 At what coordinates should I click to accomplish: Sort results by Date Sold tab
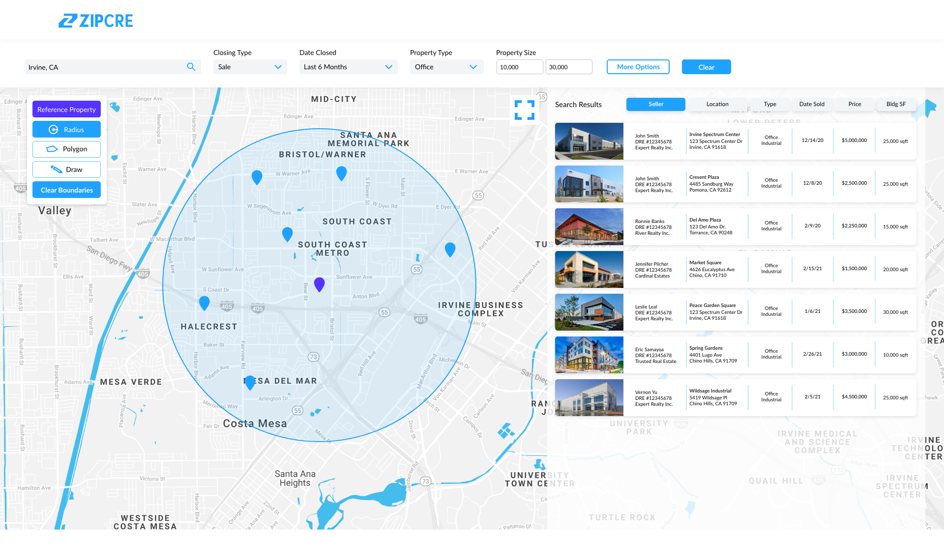pyautogui.click(x=812, y=104)
